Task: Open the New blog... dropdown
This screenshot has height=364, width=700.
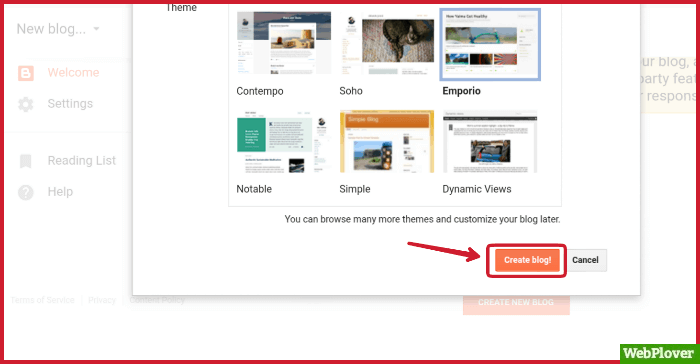Action: [58, 29]
